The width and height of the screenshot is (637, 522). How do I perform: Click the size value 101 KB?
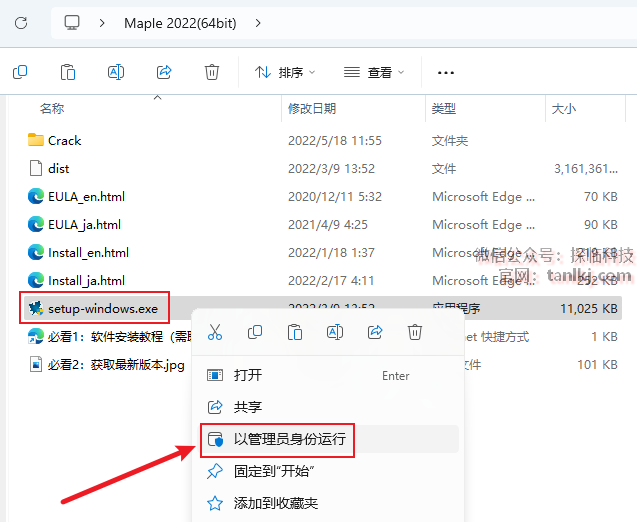pos(598,365)
